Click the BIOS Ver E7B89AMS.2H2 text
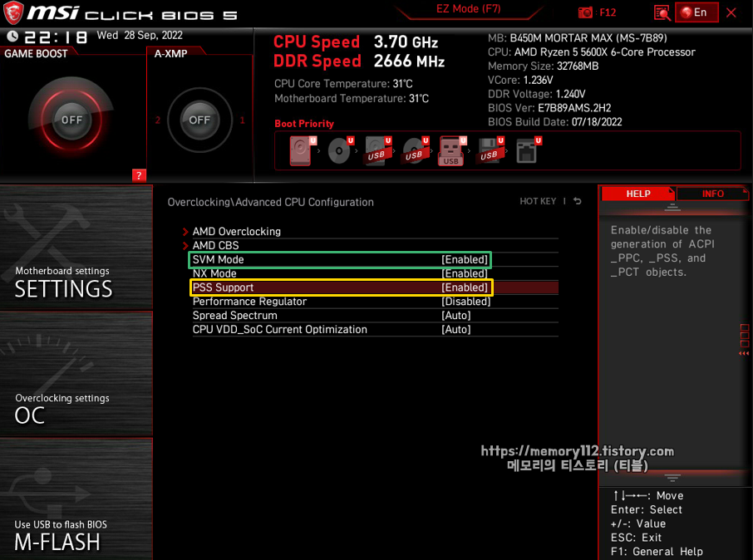753x560 pixels. click(549, 108)
